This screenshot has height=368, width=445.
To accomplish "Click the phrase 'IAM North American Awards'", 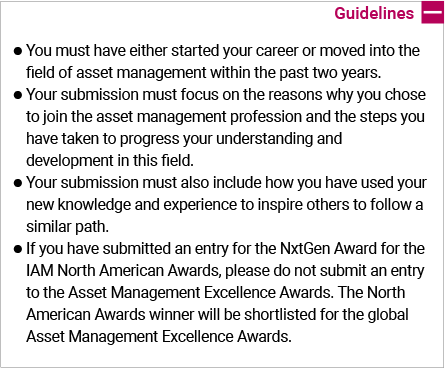I will [x=123, y=270].
